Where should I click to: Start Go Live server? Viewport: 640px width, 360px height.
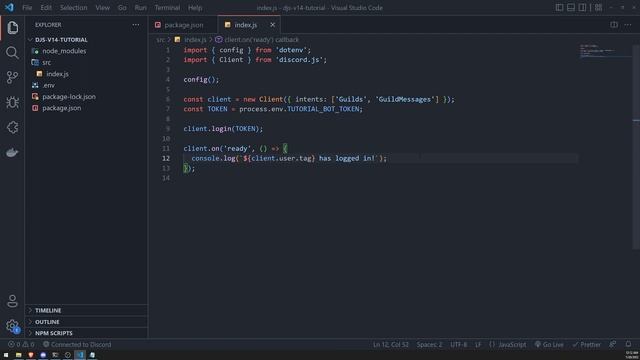[549, 344]
